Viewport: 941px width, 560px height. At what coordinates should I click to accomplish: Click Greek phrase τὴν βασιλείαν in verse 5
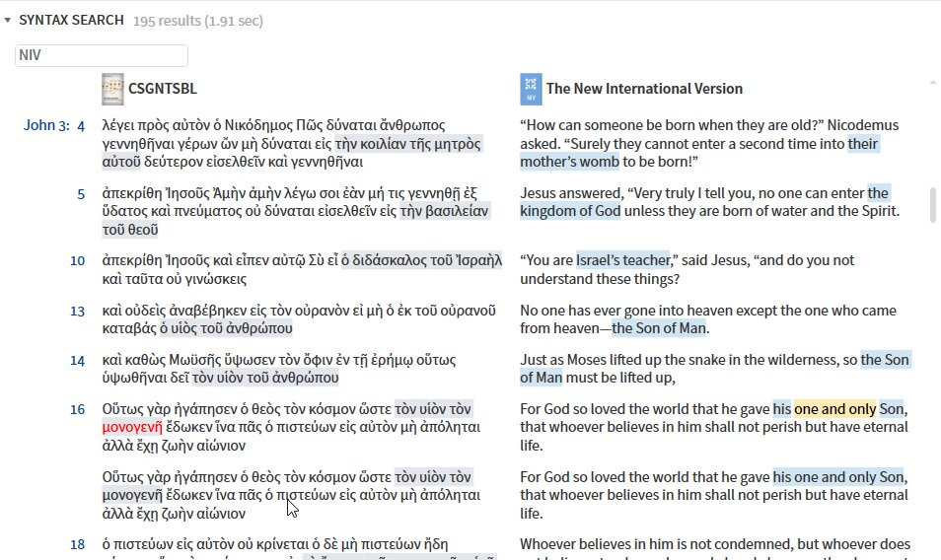pyautogui.click(x=444, y=211)
